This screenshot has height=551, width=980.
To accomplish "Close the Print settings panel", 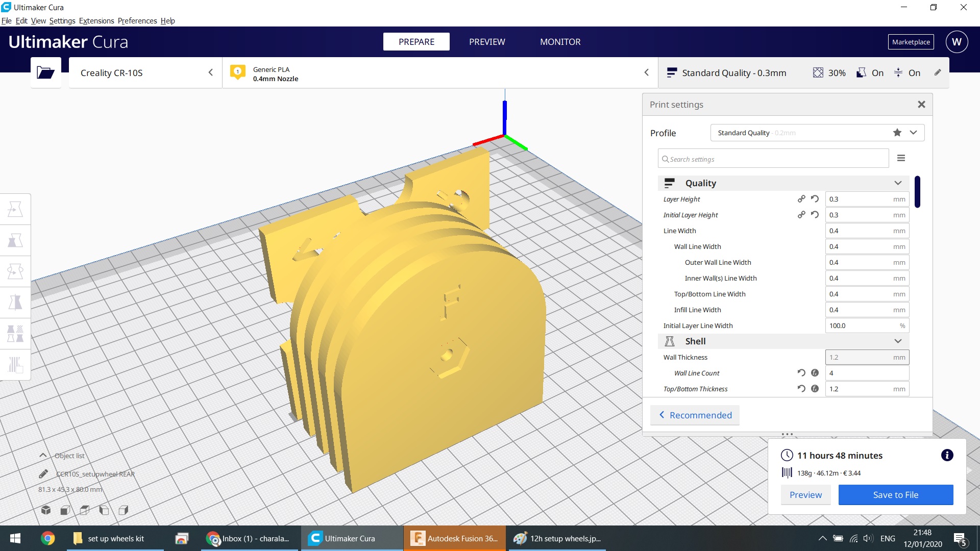I will point(921,105).
